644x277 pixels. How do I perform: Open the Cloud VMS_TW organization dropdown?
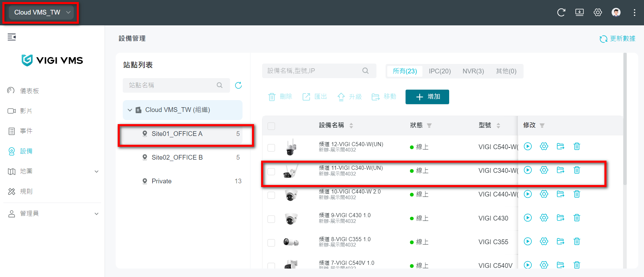coord(41,13)
